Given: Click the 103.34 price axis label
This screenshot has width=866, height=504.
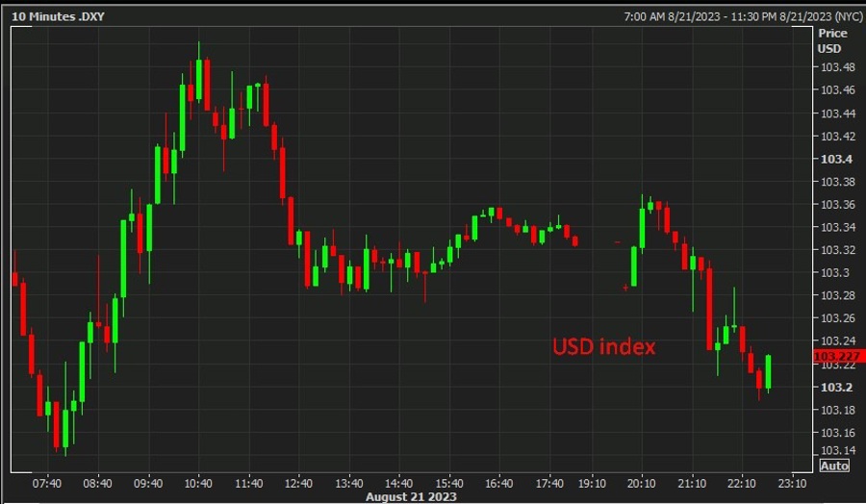Looking at the screenshot, I should point(837,227).
